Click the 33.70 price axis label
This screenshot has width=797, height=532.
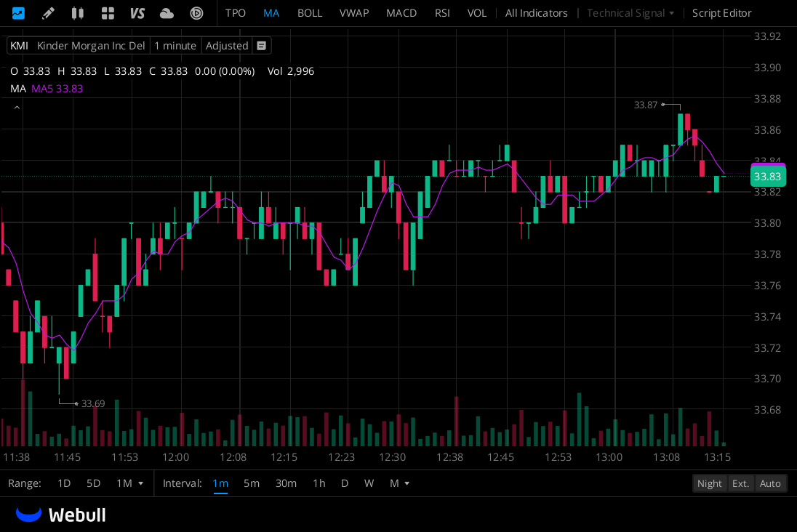pos(767,379)
